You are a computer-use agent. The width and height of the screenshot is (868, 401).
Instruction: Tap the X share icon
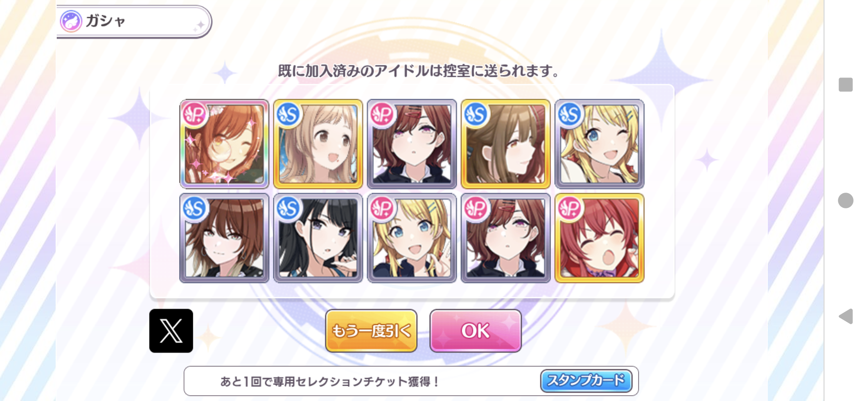pyautogui.click(x=171, y=331)
